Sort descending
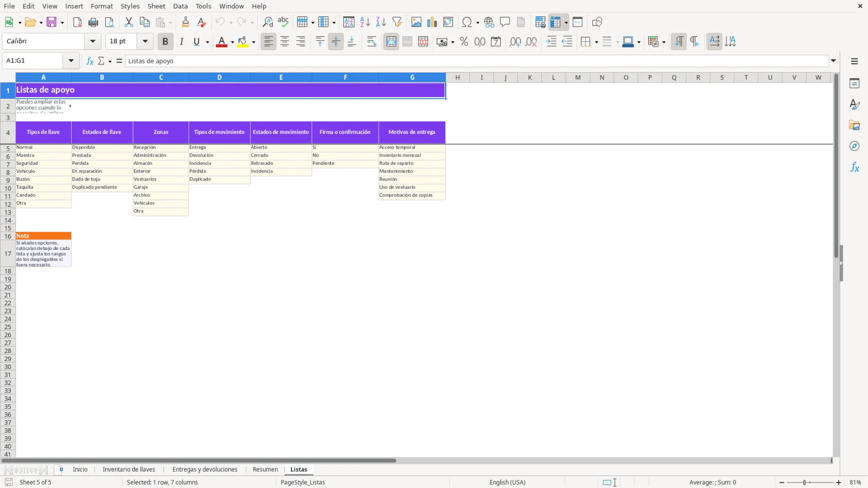868x488 pixels. tap(381, 22)
